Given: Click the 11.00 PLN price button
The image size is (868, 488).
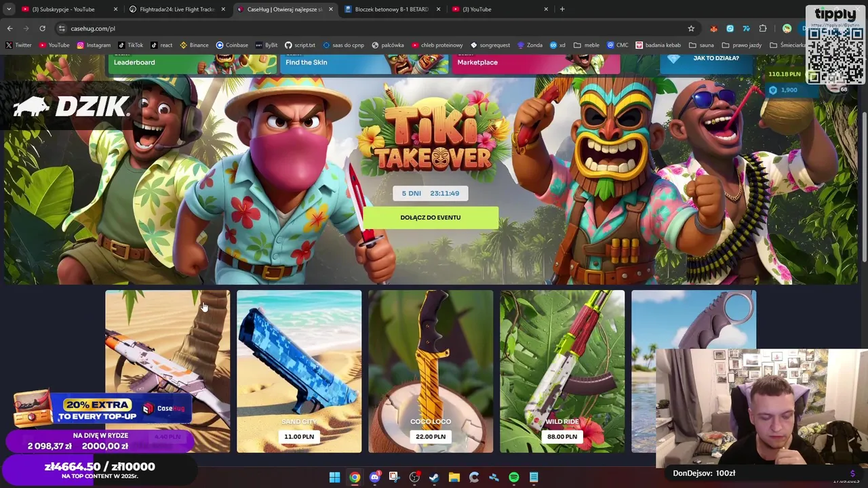Looking at the screenshot, I should pyautogui.click(x=299, y=436).
